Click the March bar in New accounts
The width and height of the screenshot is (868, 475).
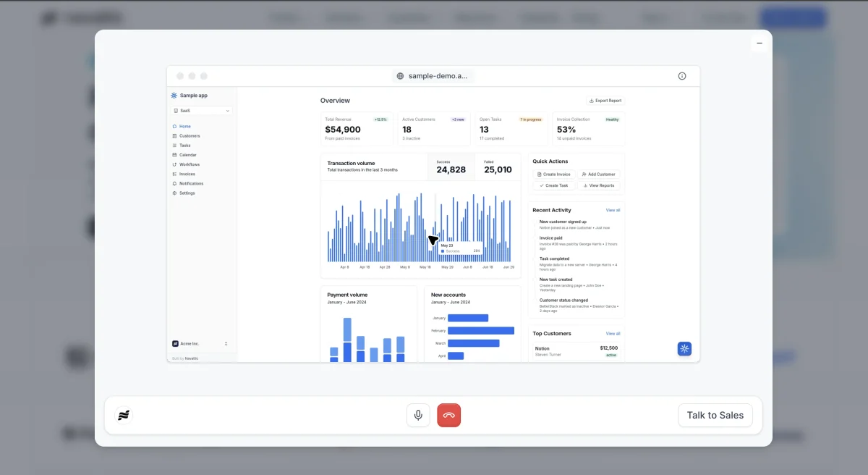tap(474, 343)
